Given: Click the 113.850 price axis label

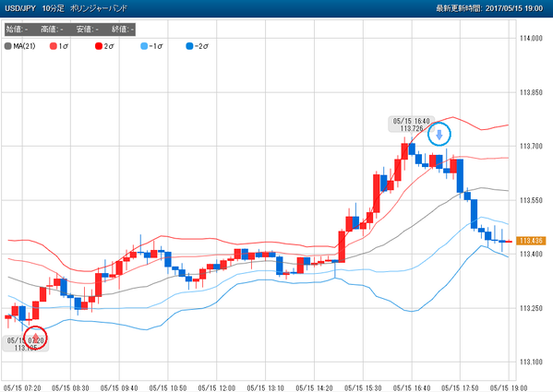Looking at the screenshot, I should (x=531, y=92).
